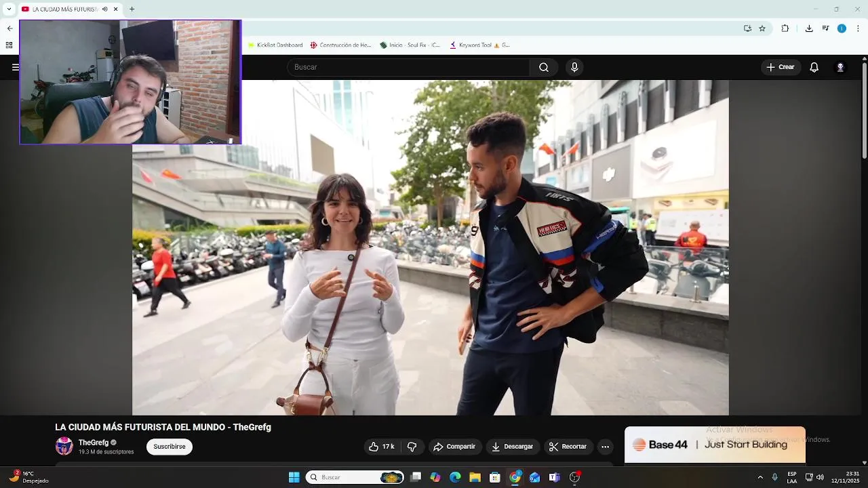Open the Chrome downloads icon
The height and width of the screenshot is (488, 868).
[809, 28]
